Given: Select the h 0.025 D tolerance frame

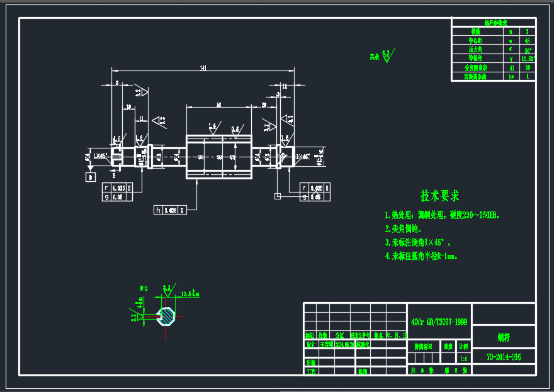Looking at the screenshot, I should point(171,210).
